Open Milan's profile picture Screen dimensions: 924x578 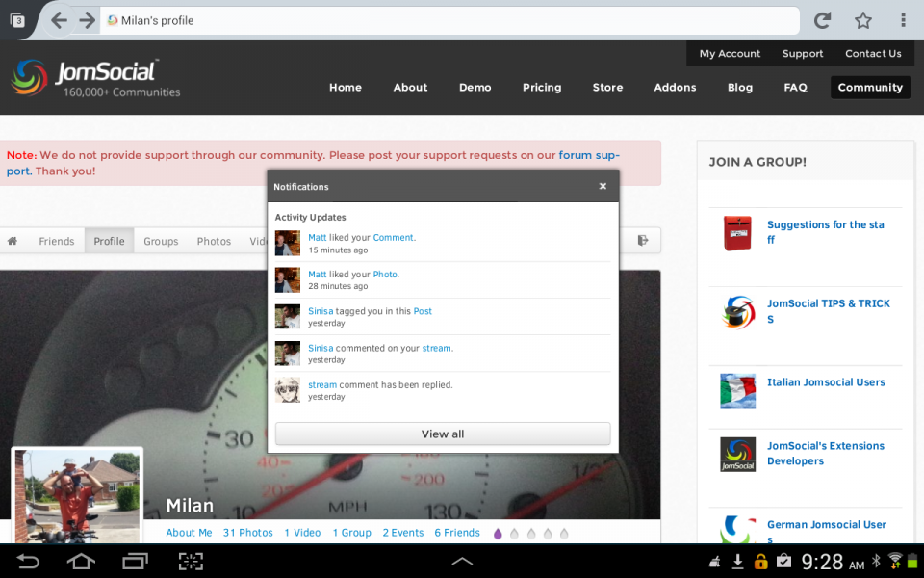click(77, 495)
